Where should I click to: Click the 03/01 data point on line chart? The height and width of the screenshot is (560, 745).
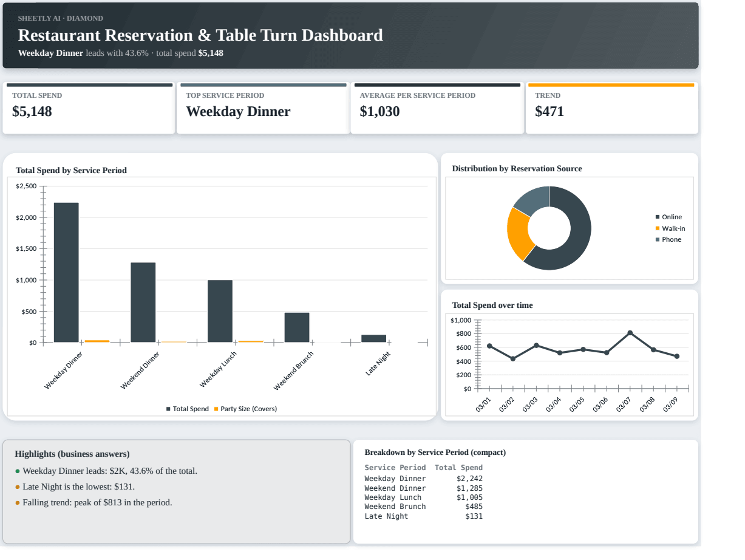tap(489, 346)
